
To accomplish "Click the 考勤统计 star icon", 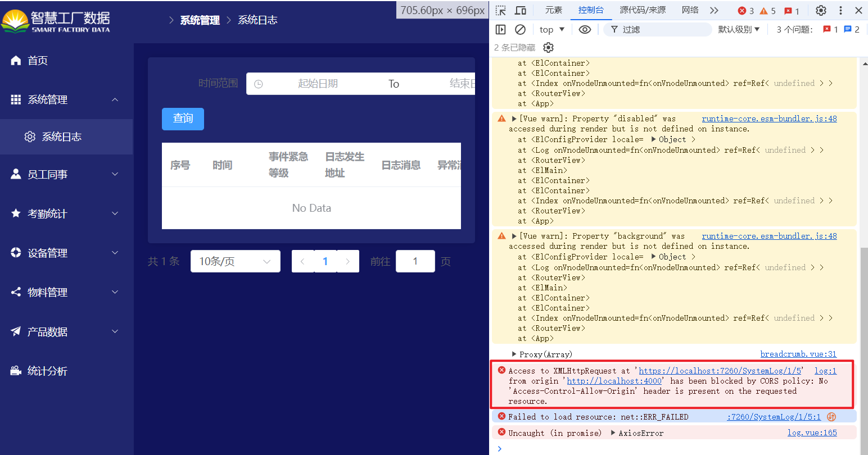I will 16,213.
